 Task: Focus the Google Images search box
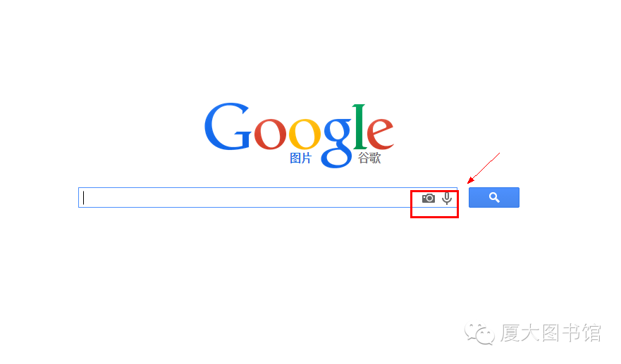[268, 197]
